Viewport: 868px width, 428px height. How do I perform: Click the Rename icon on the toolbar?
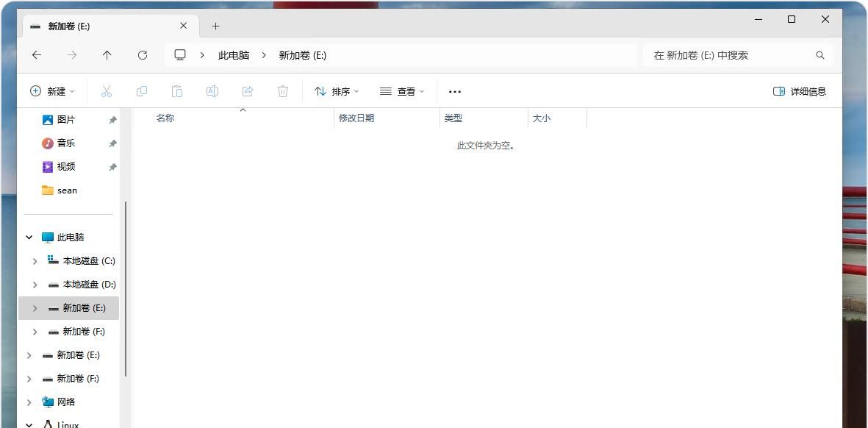212,90
